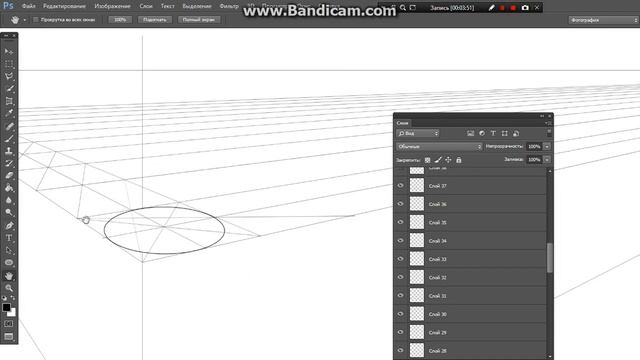The height and width of the screenshot is (360, 640).
Task: Open workspace Фотография dropdown
Action: [x=603, y=20]
